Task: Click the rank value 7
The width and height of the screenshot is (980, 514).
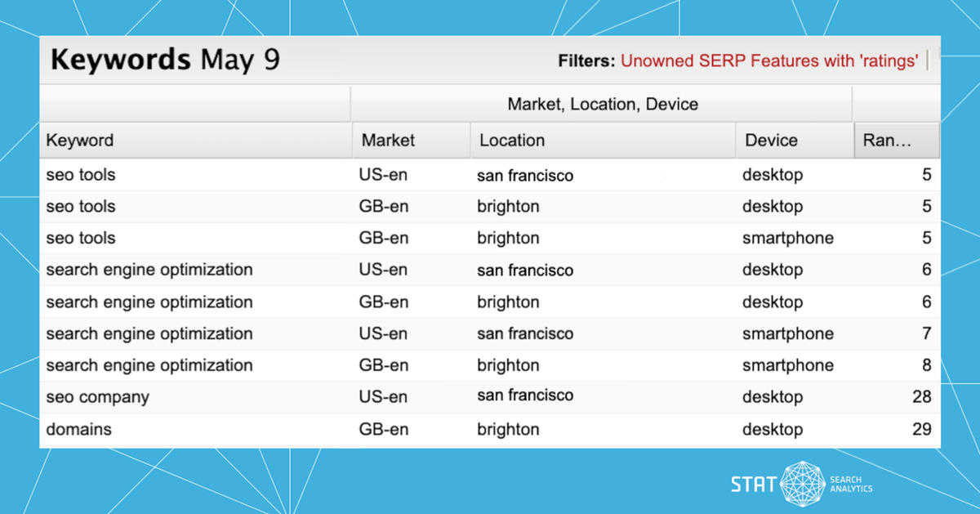Action: (x=926, y=333)
